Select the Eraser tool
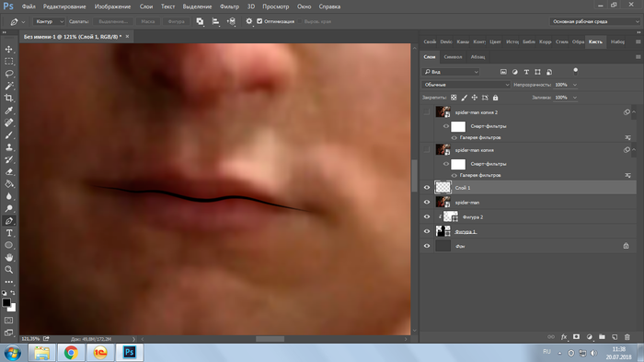 (x=8, y=171)
